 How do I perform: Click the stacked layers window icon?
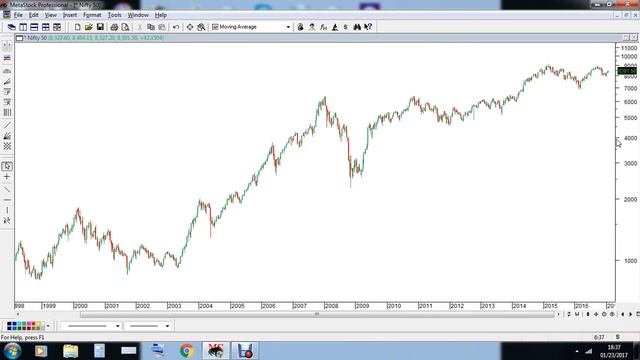(x=11, y=27)
